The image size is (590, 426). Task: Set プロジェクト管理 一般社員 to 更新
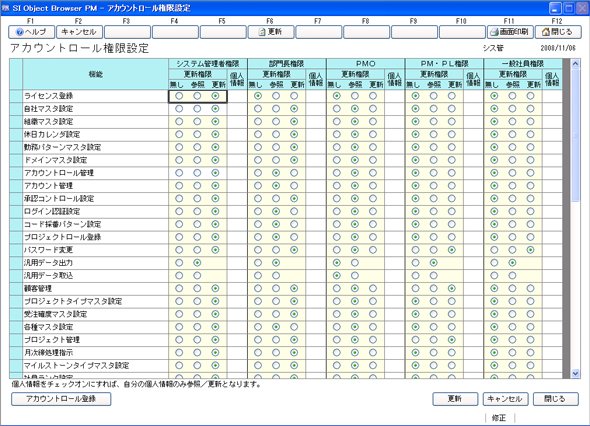click(x=531, y=340)
